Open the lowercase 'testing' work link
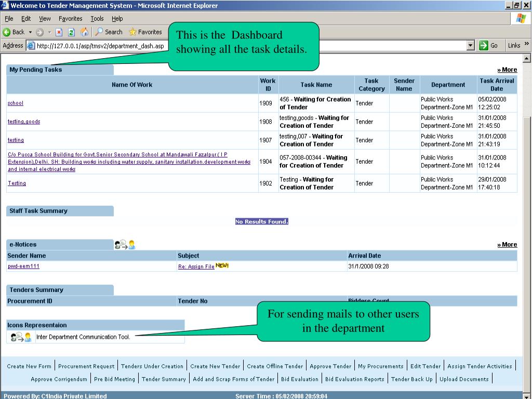Screen dimensions: 532x399 pyautogui.click(x=16, y=140)
